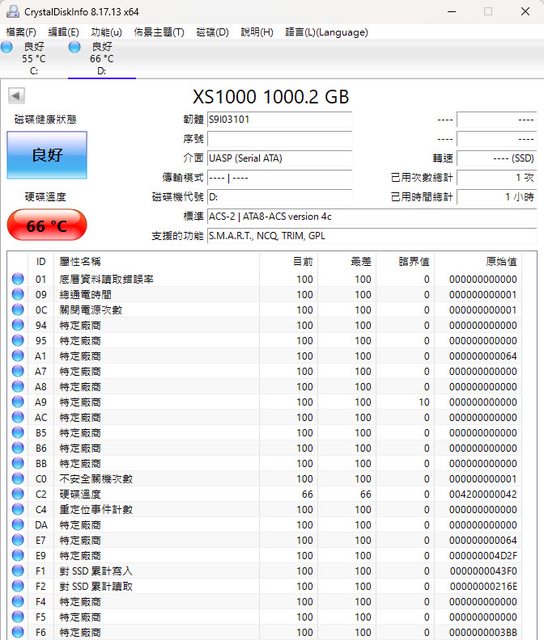Screen dimensions: 544x640
Task: Open the 語言(L)(Language) menu
Action: [326, 32]
